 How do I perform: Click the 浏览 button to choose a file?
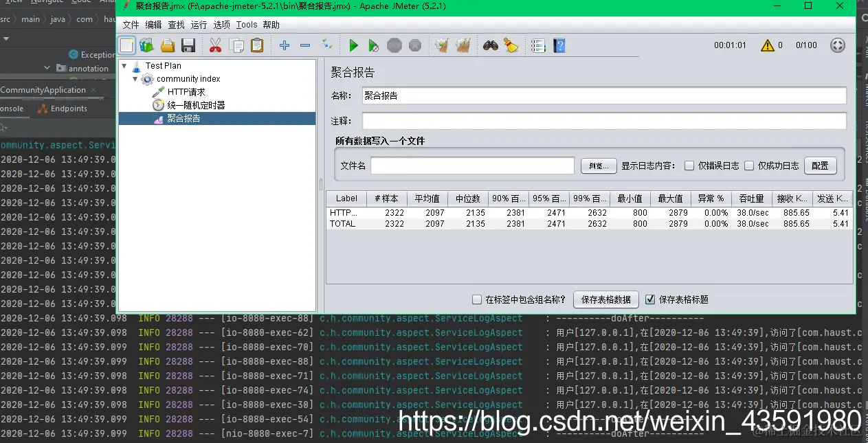(x=597, y=165)
